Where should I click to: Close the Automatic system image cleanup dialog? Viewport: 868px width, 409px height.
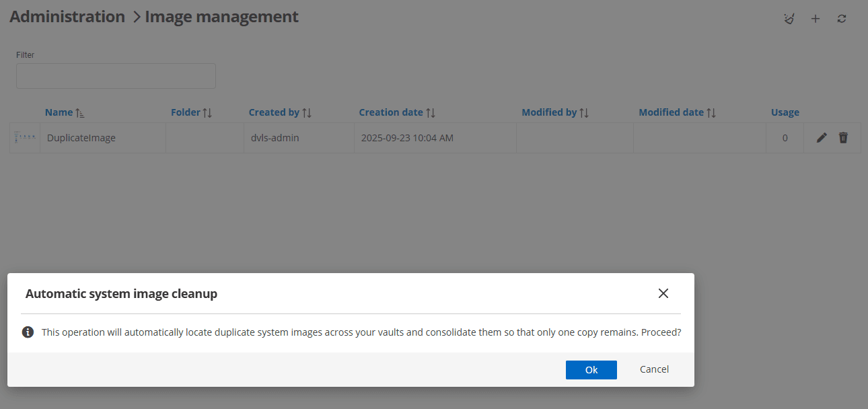[663, 293]
